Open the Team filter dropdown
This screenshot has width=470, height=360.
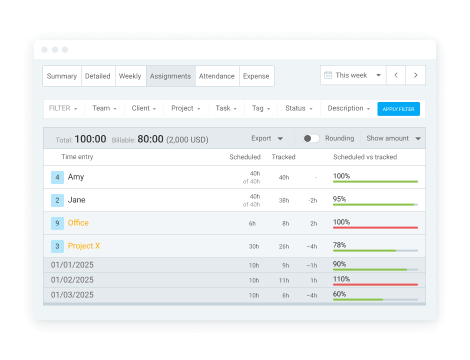[104, 108]
